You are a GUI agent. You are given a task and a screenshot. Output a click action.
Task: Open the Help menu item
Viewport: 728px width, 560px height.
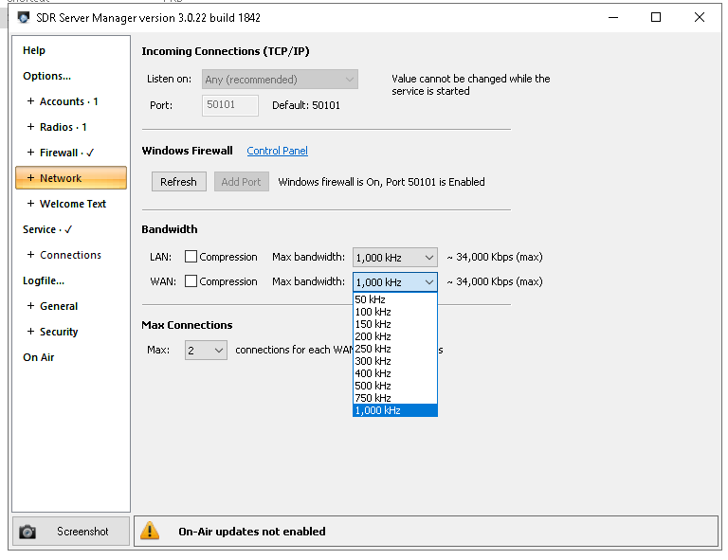[34, 50]
